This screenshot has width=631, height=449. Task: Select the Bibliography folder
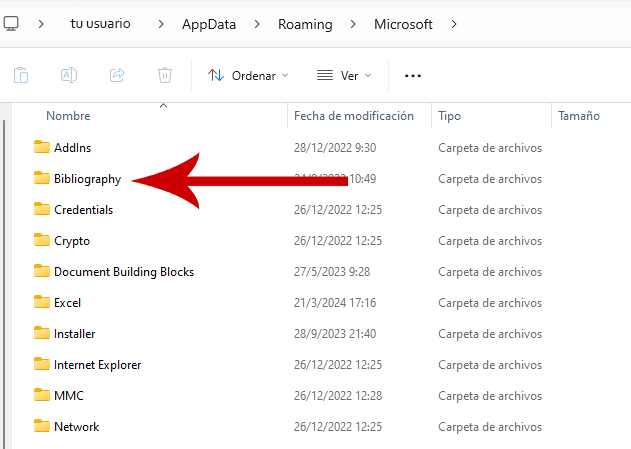pos(87,179)
